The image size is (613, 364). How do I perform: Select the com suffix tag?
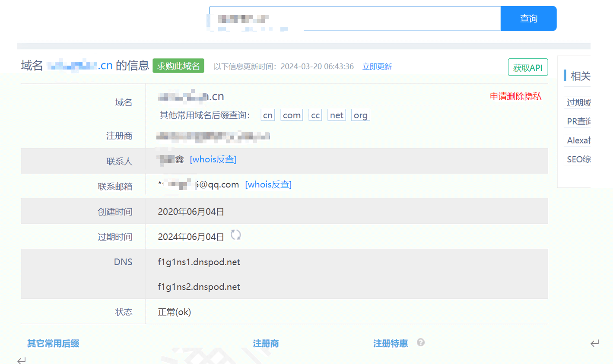pyautogui.click(x=291, y=114)
